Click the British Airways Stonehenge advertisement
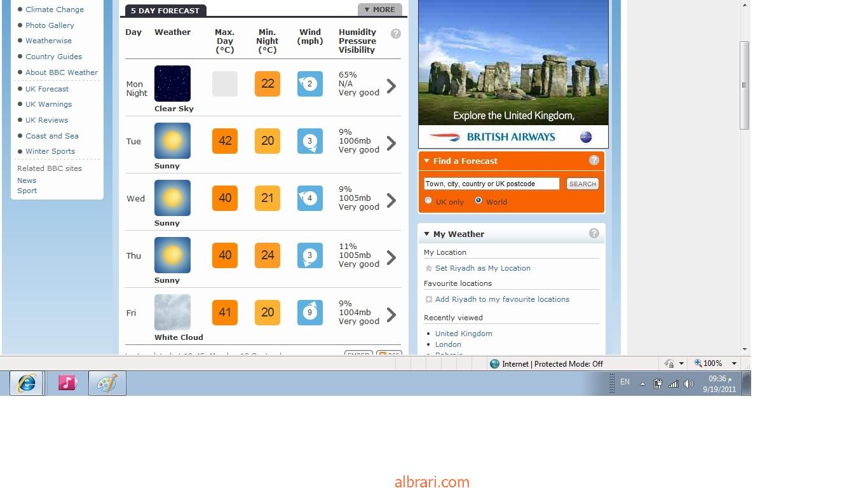Viewport: 868px width, 488px height. (x=513, y=74)
